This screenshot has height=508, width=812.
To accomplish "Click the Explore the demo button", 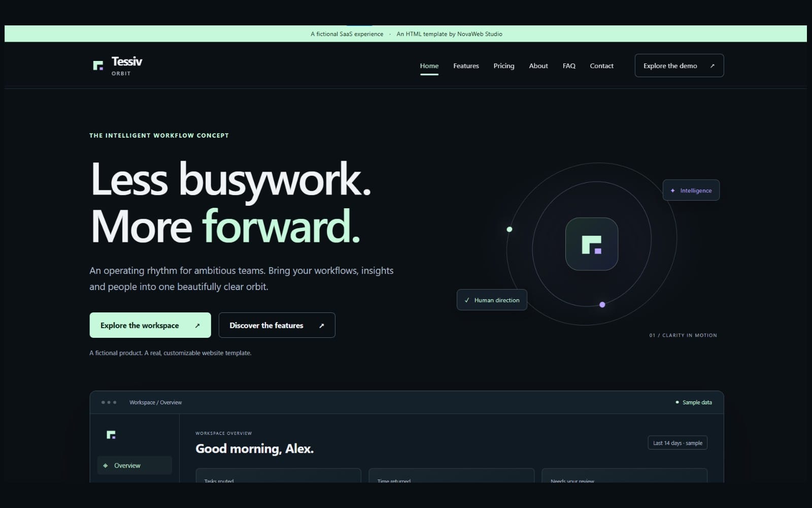I will 679,66.
